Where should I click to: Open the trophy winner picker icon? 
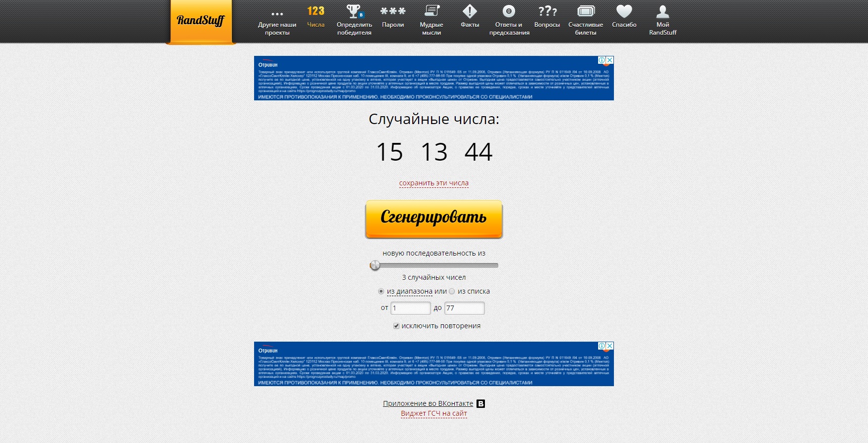(x=354, y=11)
